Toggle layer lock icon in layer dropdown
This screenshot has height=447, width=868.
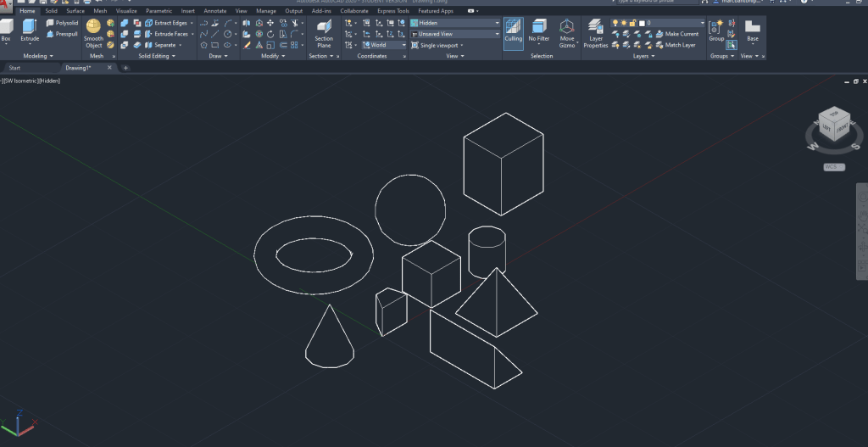point(633,23)
